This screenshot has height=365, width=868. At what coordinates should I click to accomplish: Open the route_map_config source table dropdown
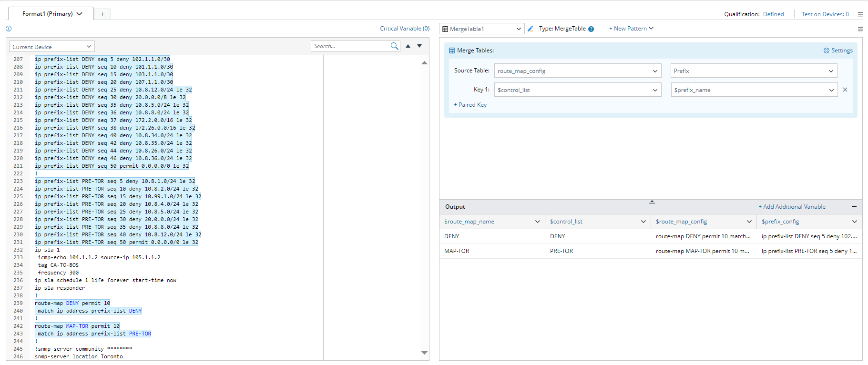tap(577, 71)
